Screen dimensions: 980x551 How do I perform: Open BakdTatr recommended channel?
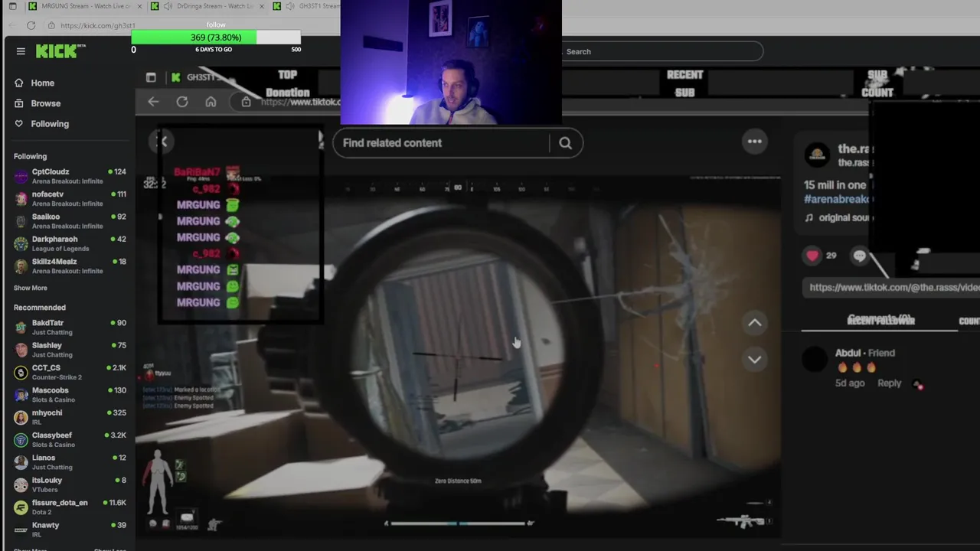69,328
